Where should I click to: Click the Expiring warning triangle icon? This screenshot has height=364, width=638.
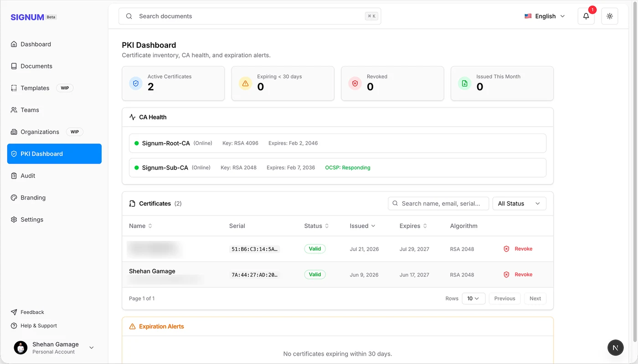click(x=246, y=83)
